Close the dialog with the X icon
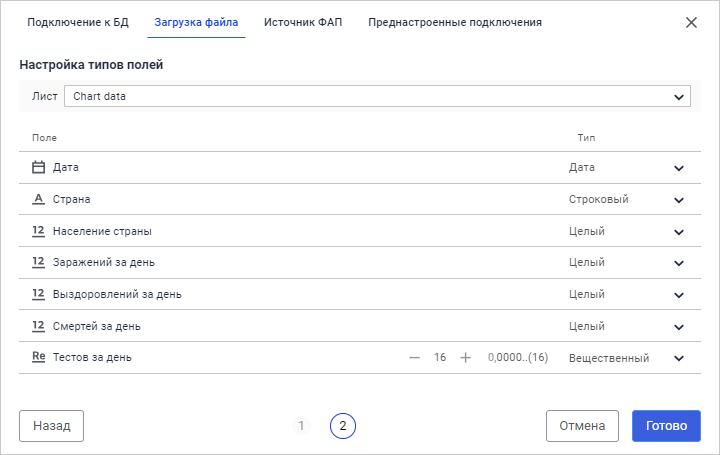Screen dimensions: 720x455 691,22
